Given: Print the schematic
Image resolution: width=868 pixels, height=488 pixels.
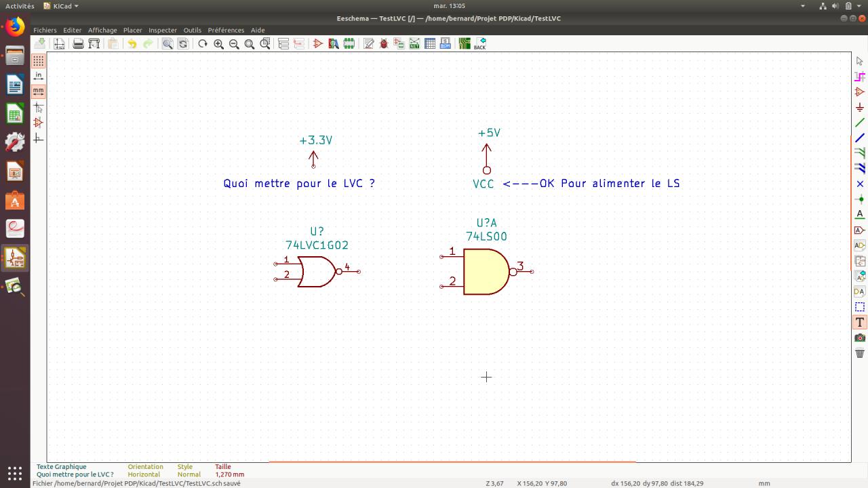Looking at the screenshot, I should tap(79, 44).
